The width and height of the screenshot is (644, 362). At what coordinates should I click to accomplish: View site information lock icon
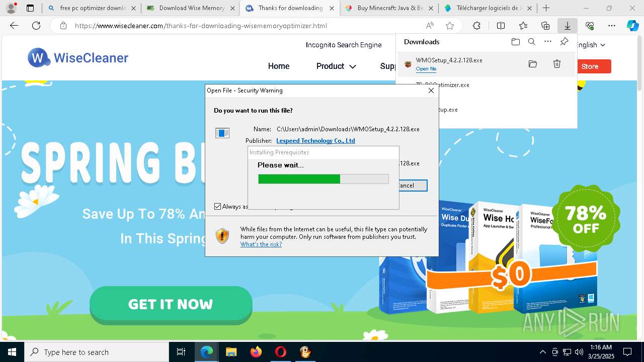[x=63, y=26]
